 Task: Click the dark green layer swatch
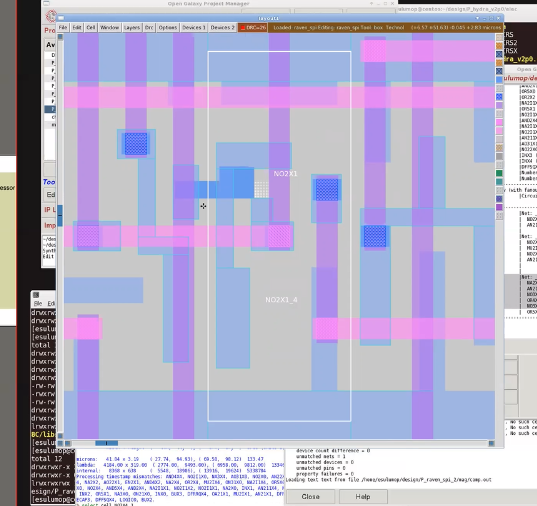499,173
